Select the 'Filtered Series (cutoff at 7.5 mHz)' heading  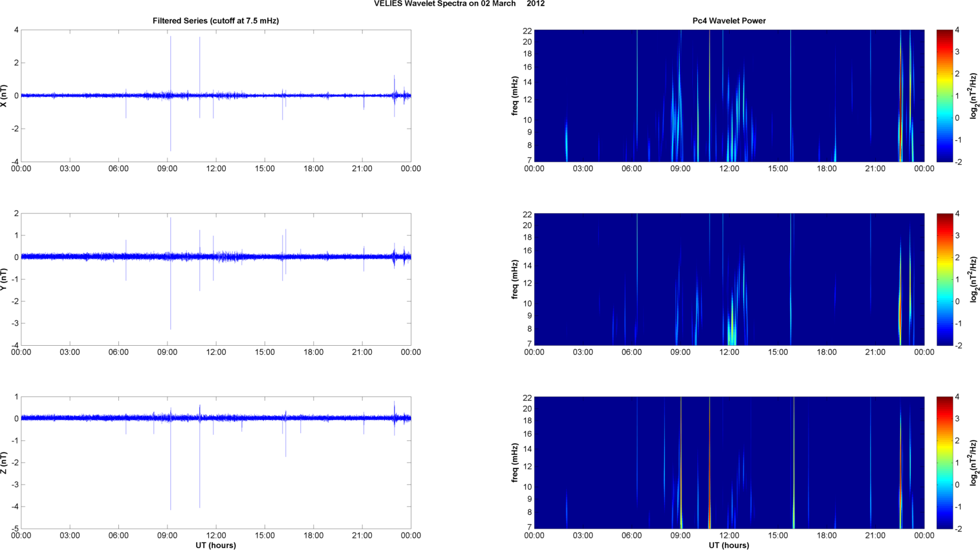point(216,21)
